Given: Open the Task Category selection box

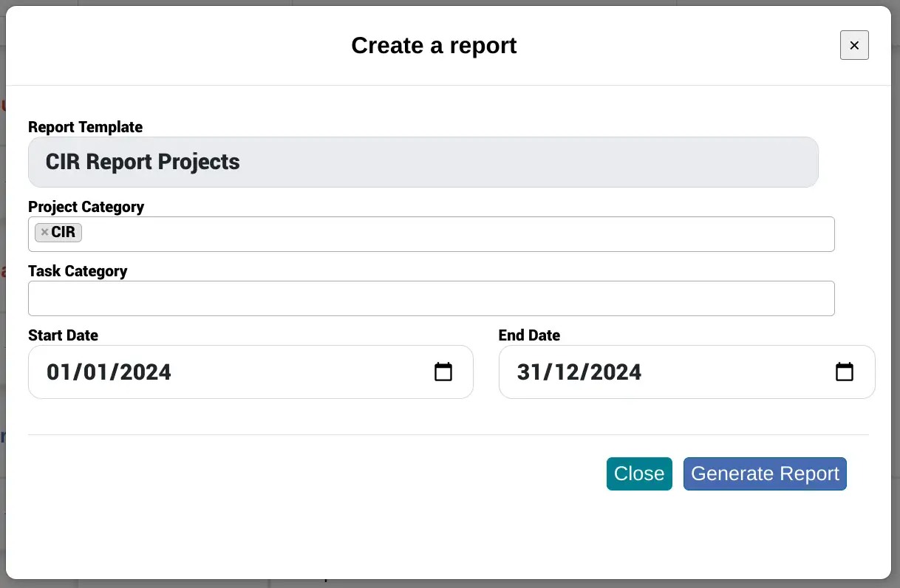Looking at the screenshot, I should pos(432,298).
